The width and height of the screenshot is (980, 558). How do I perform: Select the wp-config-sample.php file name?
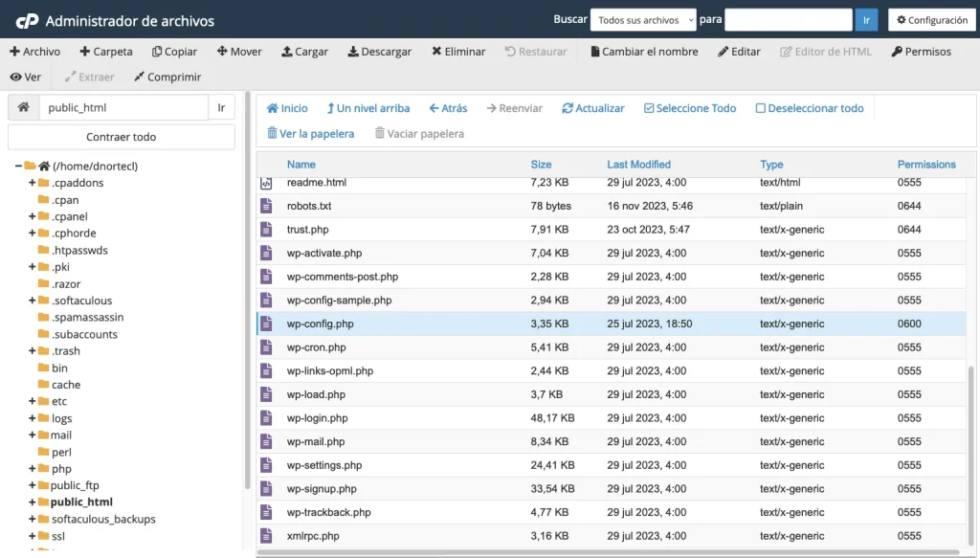click(x=340, y=300)
